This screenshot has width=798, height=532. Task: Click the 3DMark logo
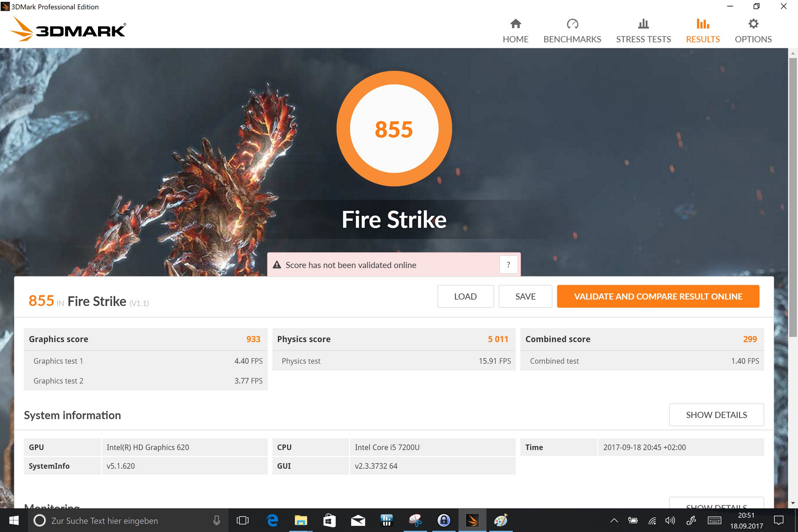pyautogui.click(x=68, y=29)
